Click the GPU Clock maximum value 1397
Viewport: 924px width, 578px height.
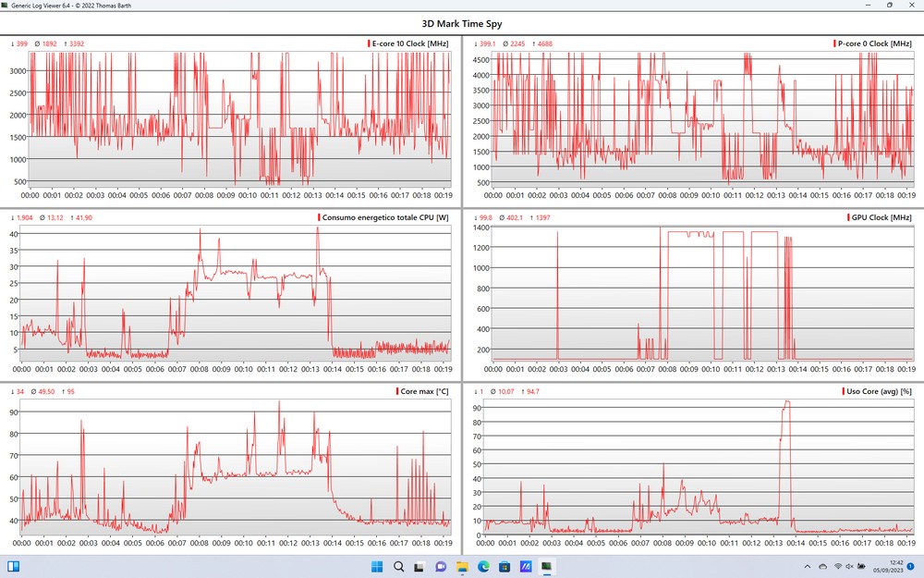(x=542, y=217)
